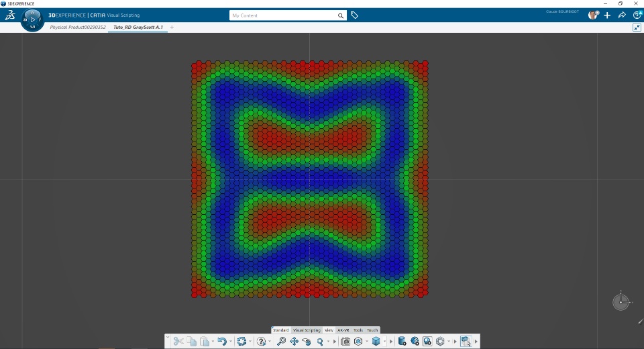Image resolution: width=644 pixels, height=349 pixels.
Task: Open the tag icon beside the search bar
Action: coord(354,15)
